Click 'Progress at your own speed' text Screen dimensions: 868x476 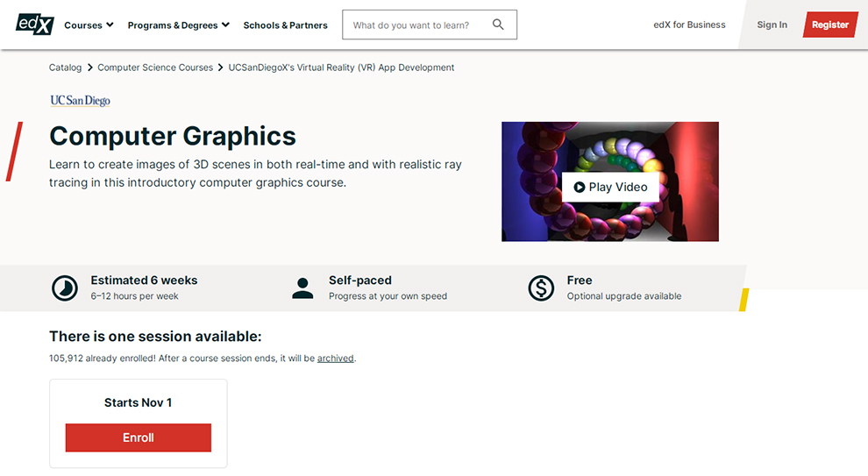(388, 296)
